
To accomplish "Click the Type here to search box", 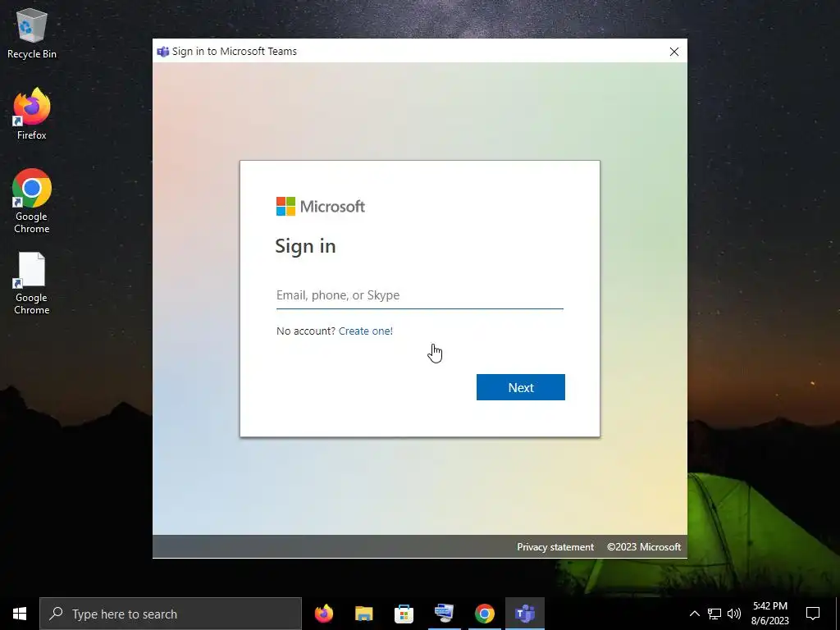I will (x=171, y=614).
